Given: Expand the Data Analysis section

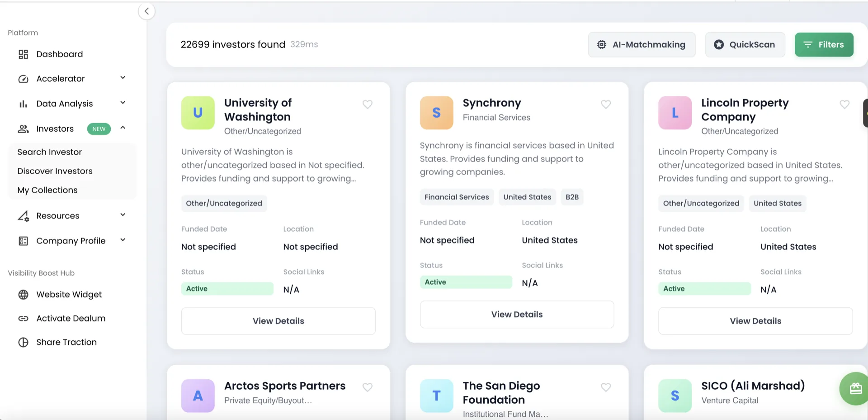Looking at the screenshot, I should point(123,103).
